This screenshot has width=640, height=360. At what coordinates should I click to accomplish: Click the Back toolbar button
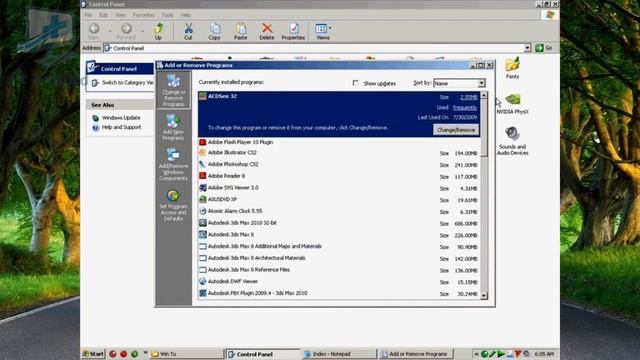point(94,31)
